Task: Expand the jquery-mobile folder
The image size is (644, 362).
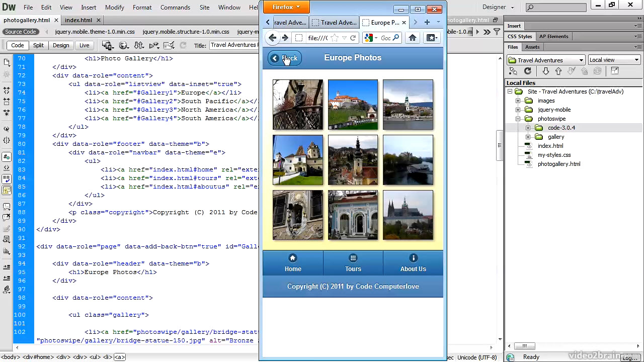Action: [x=518, y=110]
